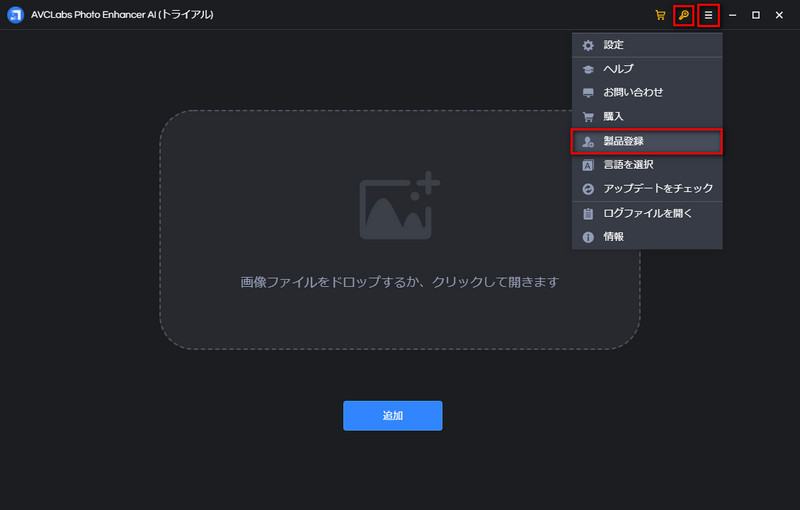Close the AVCLabs Photo Enhancer window
800x510 pixels.
779,15
